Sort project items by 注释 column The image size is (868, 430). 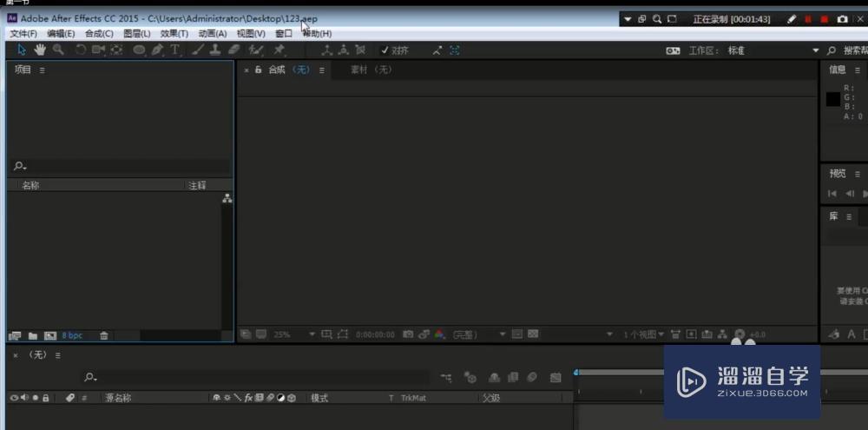tap(197, 186)
